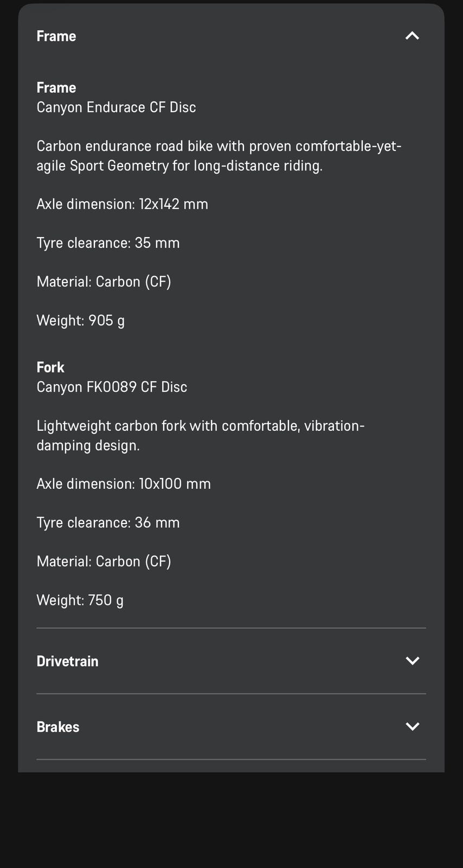
Task: Click the carbon endurance road bike description
Action: point(218,156)
